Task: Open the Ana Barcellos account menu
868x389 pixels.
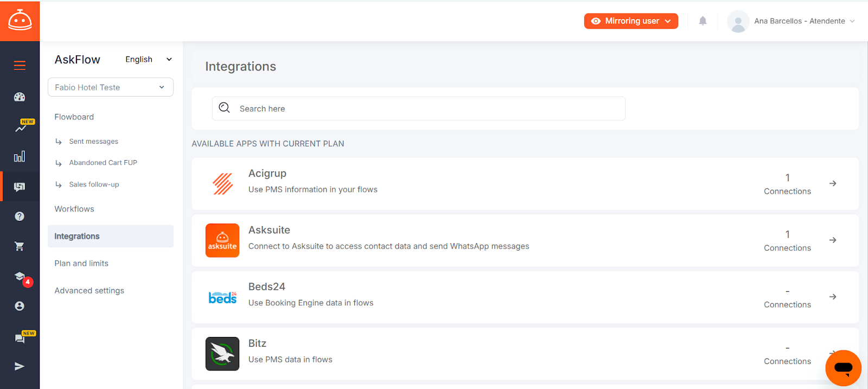Action: coord(805,21)
